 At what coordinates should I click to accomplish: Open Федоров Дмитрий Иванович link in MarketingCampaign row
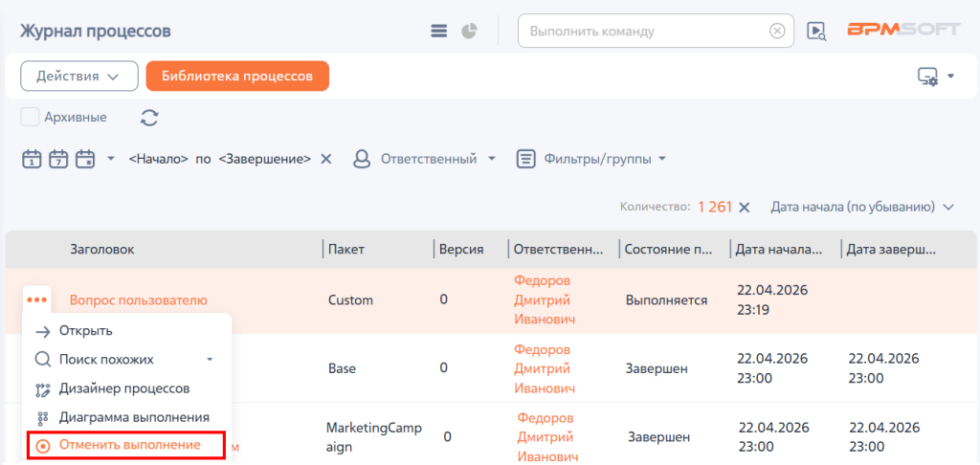548,437
